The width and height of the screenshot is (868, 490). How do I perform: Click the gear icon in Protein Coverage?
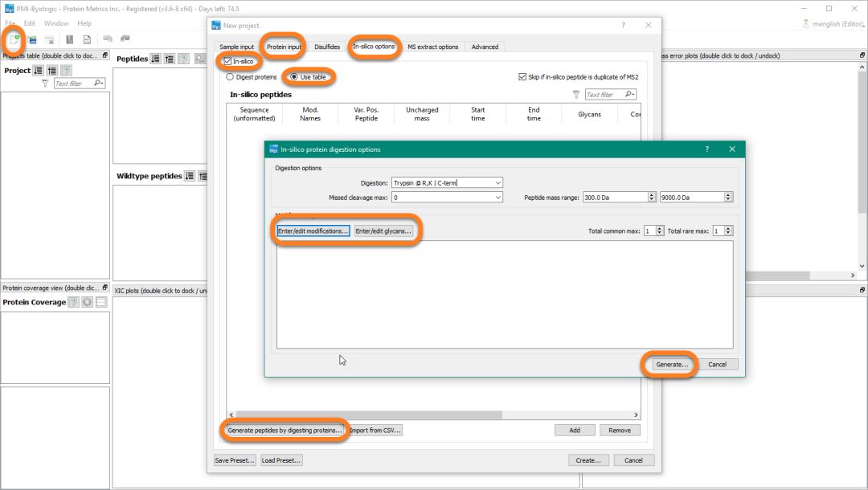87,302
